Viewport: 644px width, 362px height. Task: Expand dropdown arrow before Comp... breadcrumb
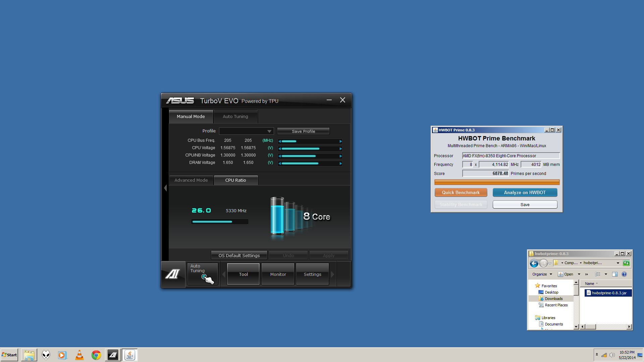[562, 263]
